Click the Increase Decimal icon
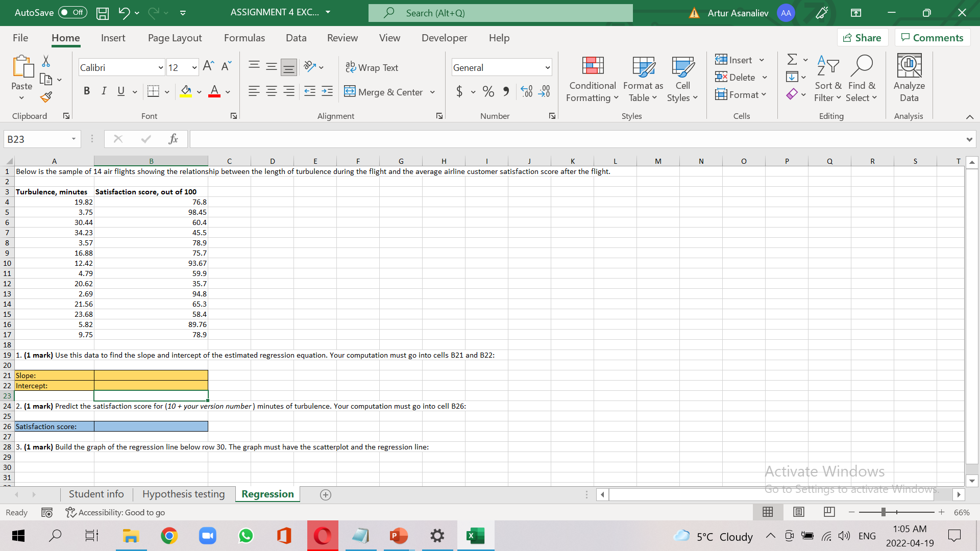Viewport: 980px width, 551px height. (526, 91)
